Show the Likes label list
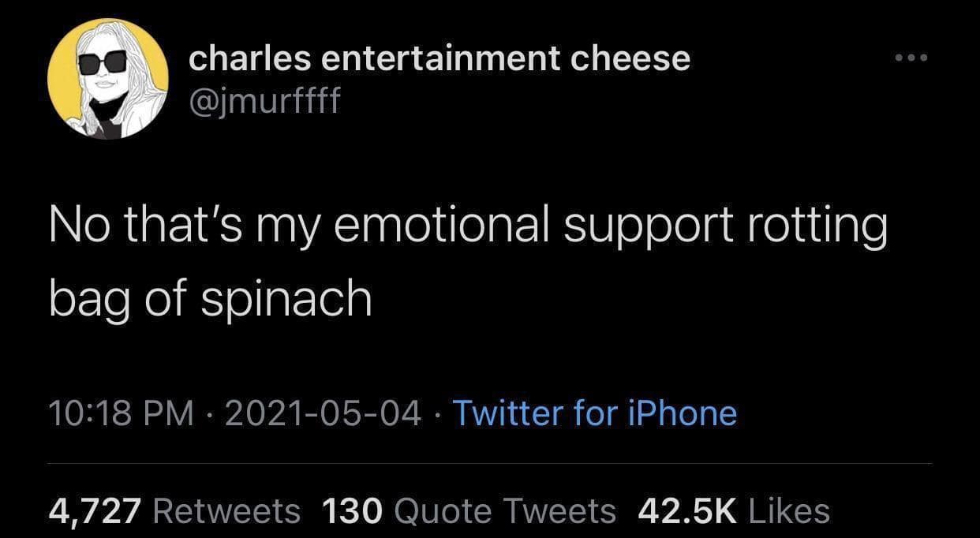980x538 pixels. pos(787,510)
